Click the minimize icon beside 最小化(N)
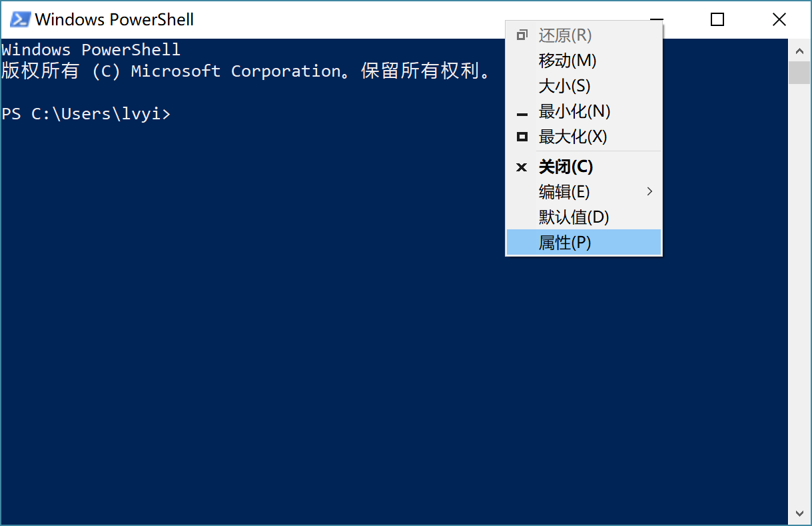812x526 pixels. pos(522,115)
